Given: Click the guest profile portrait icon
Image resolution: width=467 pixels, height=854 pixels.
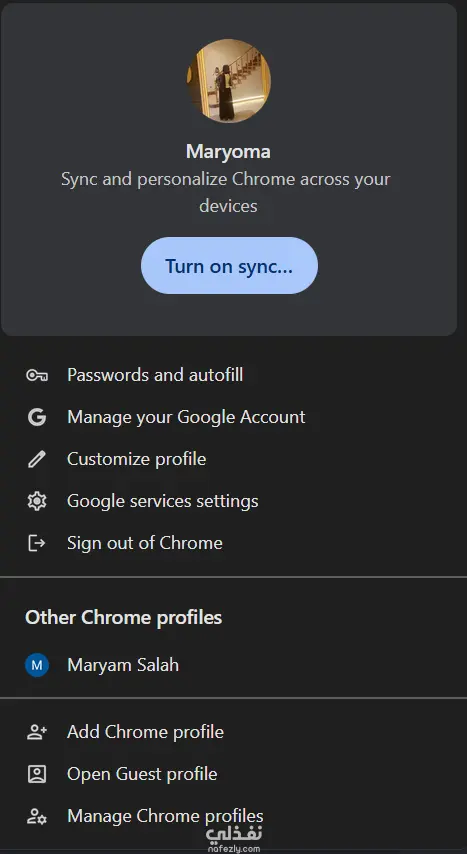Looking at the screenshot, I should pyautogui.click(x=37, y=774).
